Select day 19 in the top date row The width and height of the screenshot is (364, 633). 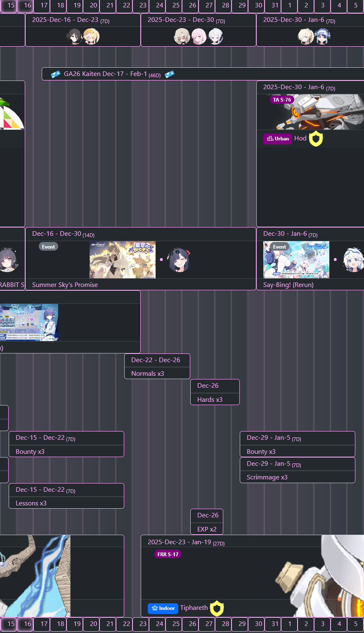[75, 6]
